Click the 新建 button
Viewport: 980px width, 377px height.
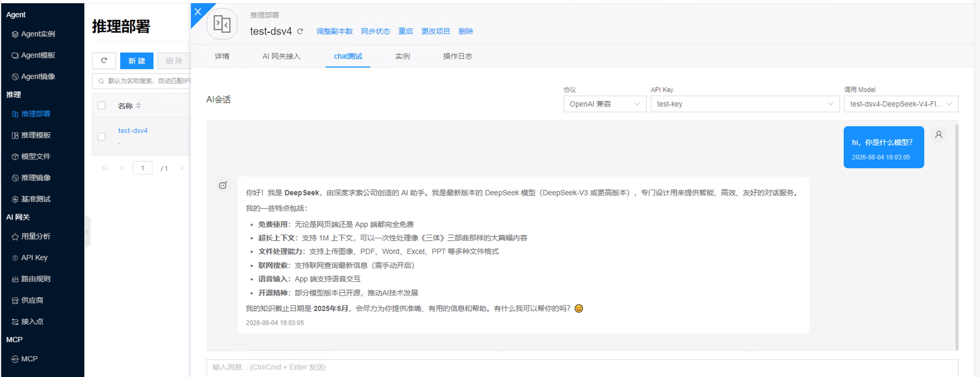pos(136,60)
